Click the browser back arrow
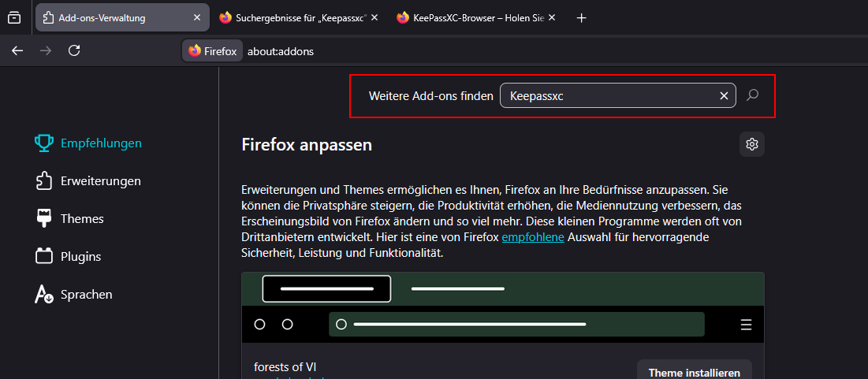 coord(17,50)
